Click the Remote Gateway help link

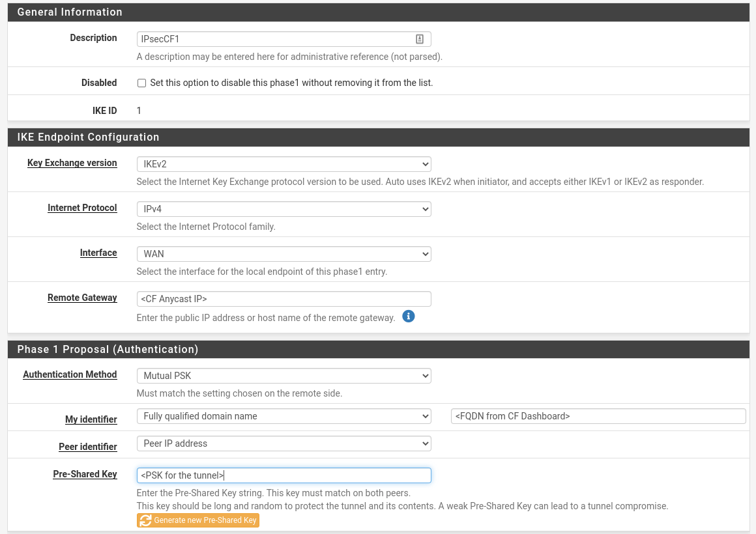tap(82, 298)
